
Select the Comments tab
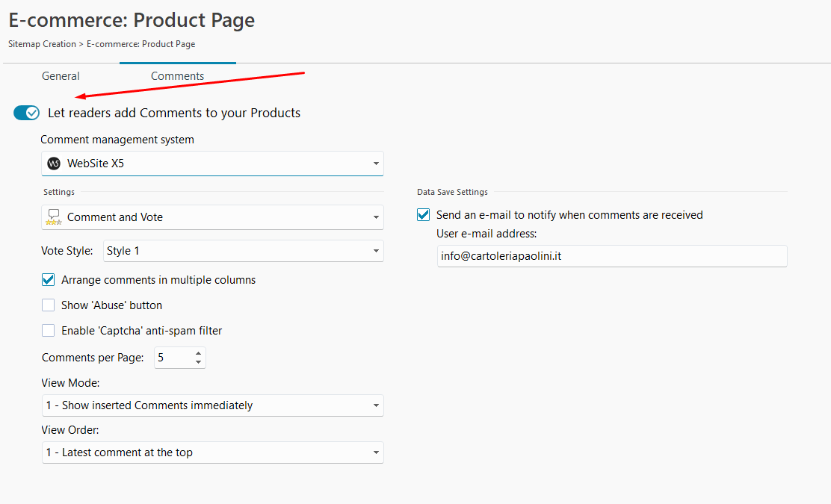[177, 76]
